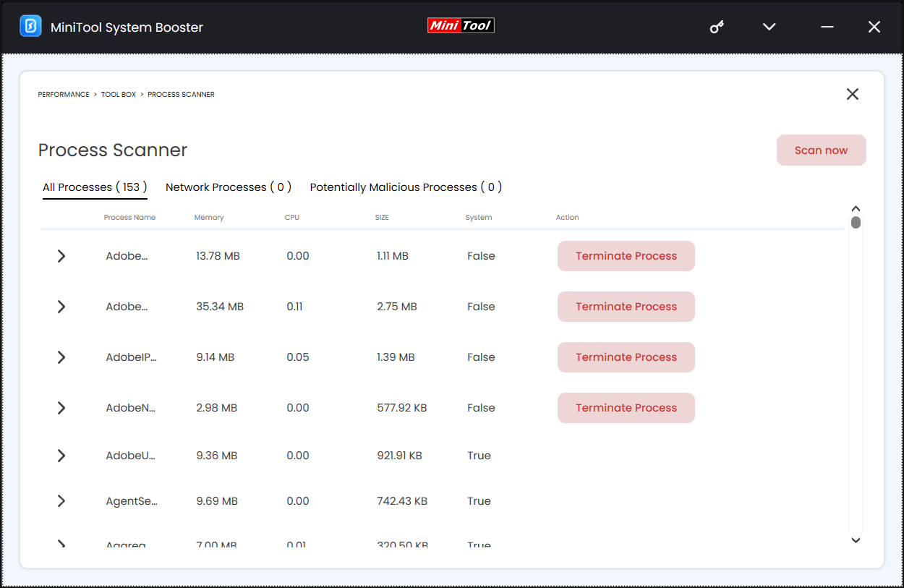Minimize the MiniTool System Booster window
Screen dimensions: 904x588
point(828,27)
